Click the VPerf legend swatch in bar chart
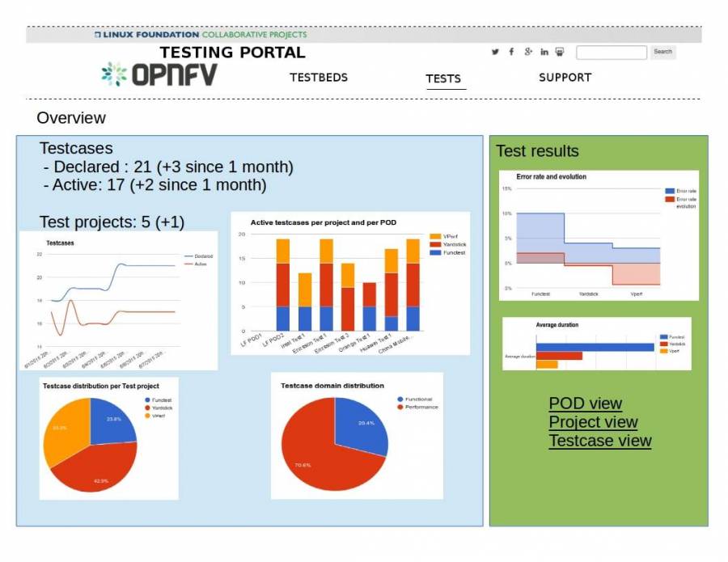Viewport: 728px width, 562px height. coord(435,235)
